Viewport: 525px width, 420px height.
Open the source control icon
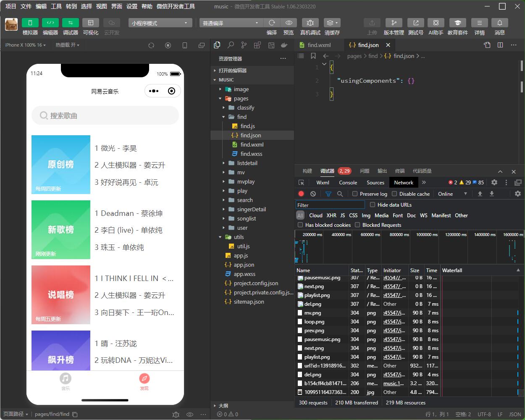click(x=244, y=45)
